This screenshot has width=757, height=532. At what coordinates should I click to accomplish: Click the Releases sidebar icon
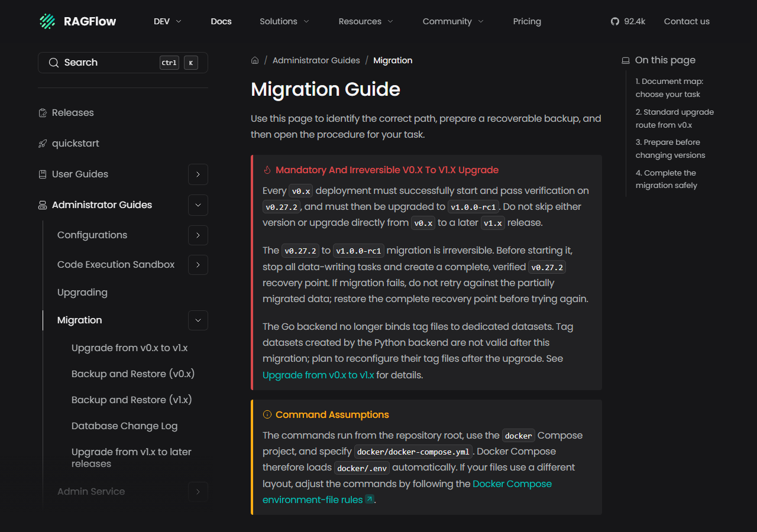pos(43,113)
